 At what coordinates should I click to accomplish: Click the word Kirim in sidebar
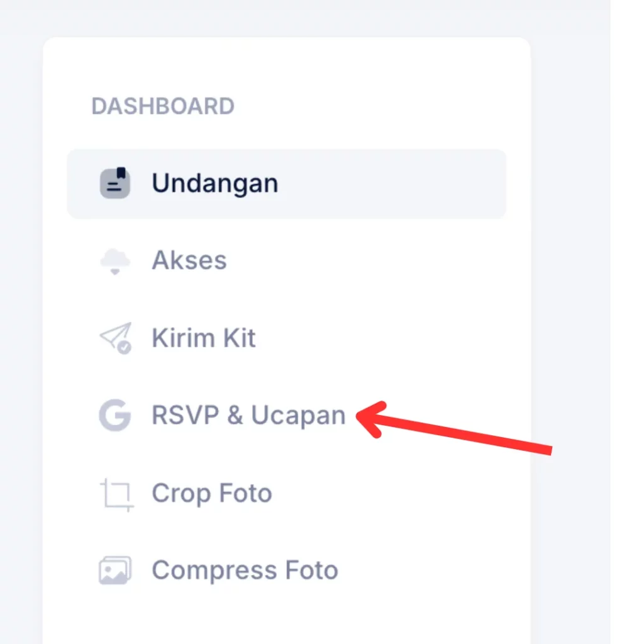click(x=184, y=338)
